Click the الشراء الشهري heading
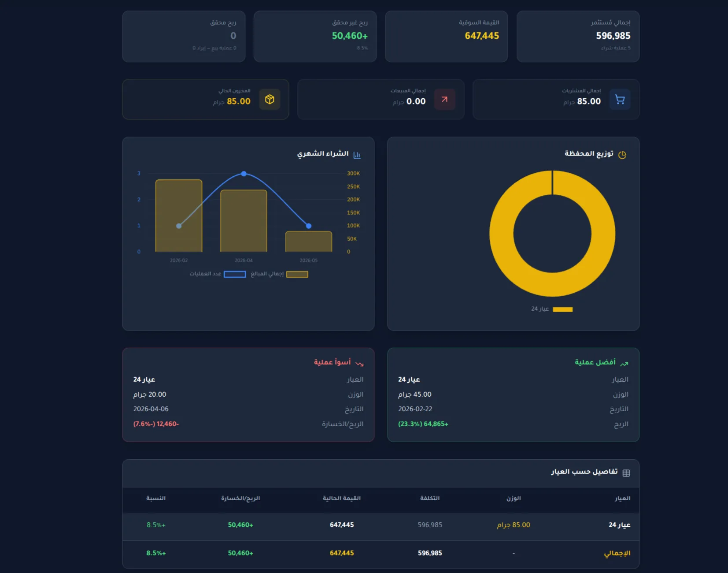This screenshot has width=728, height=573. pyautogui.click(x=322, y=153)
